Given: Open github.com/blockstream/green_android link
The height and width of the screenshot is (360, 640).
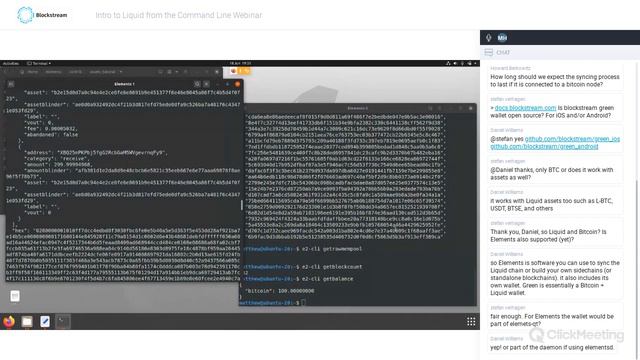Looking at the screenshot, I should pyautogui.click(x=544, y=146).
